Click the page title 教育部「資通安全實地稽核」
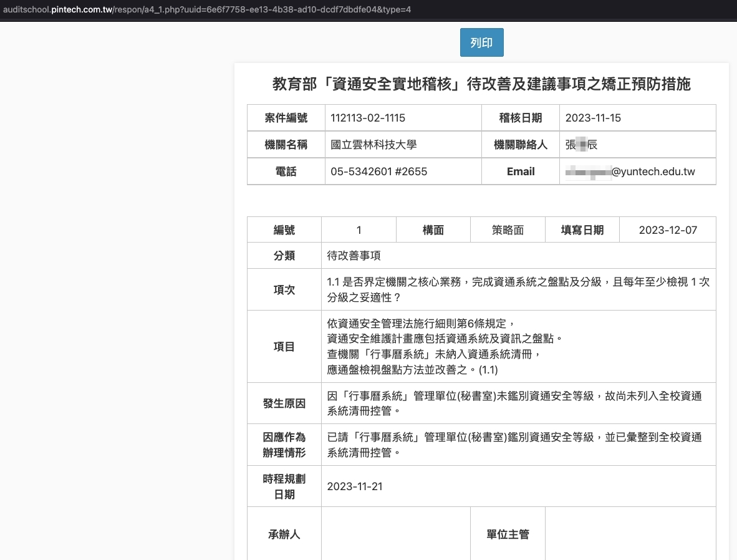Screen dimensions: 737x560 [x=481, y=84]
